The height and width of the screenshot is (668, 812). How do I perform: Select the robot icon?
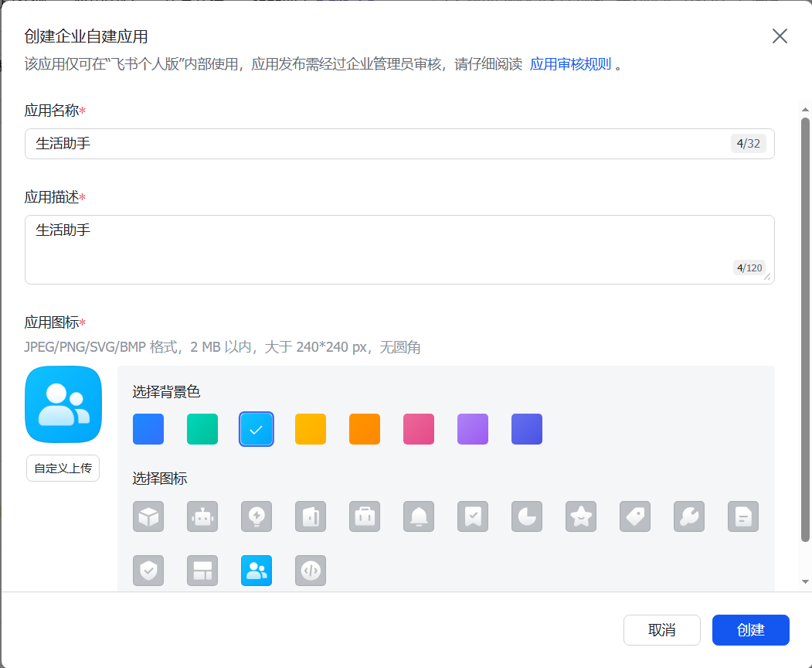coord(202,516)
